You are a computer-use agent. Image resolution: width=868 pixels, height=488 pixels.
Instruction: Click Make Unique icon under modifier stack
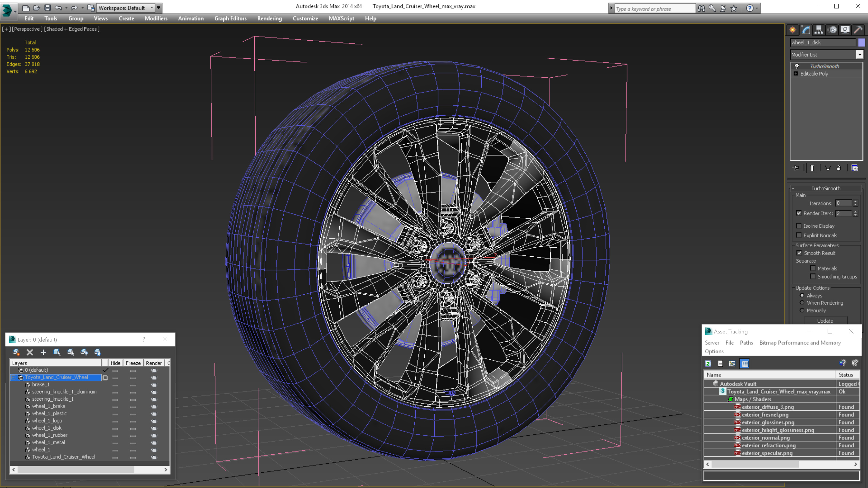(828, 168)
